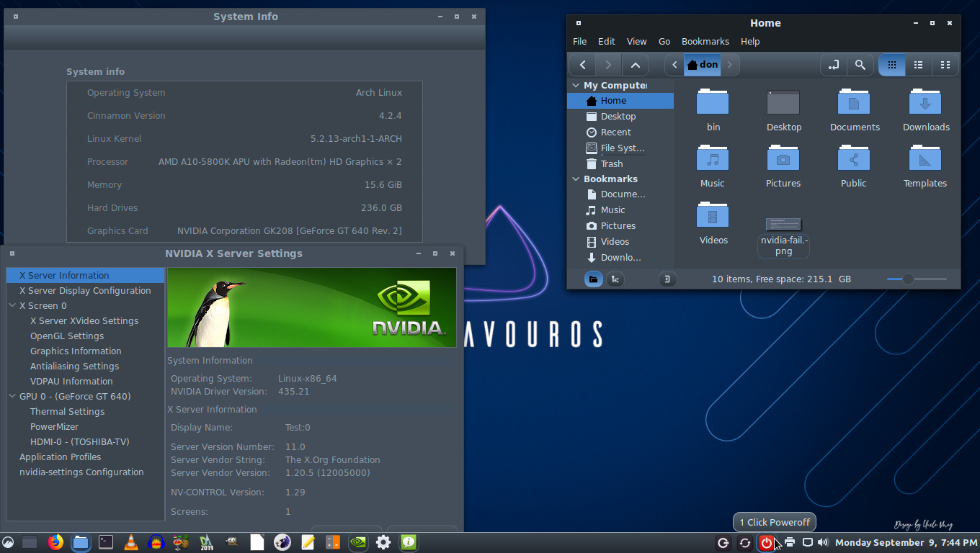
Task: Open Graphics Information page
Action: click(76, 351)
